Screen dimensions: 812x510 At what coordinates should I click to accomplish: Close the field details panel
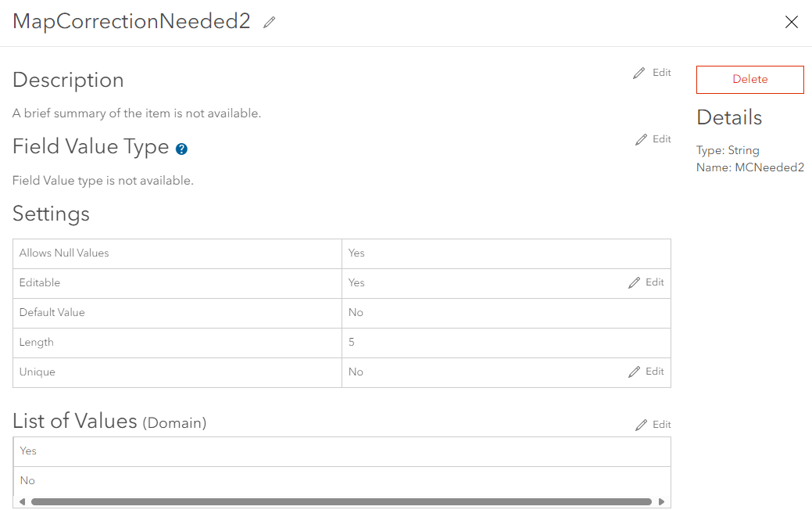click(x=791, y=22)
